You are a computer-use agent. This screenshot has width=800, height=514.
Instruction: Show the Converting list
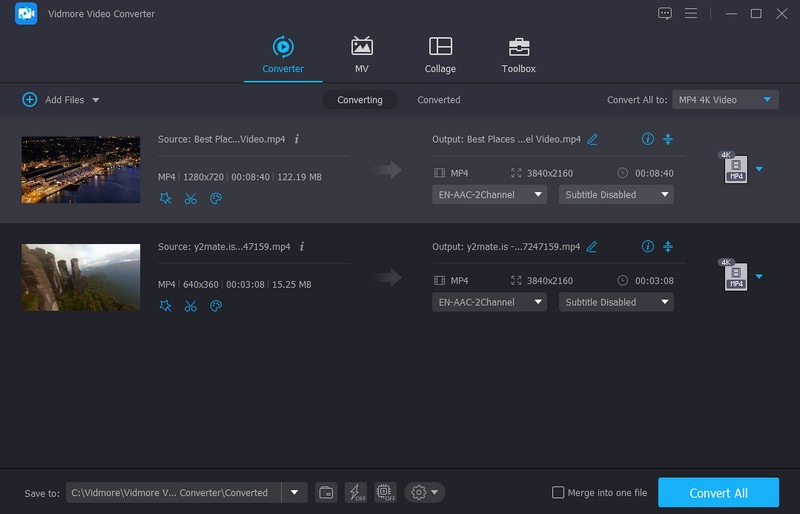click(x=360, y=100)
